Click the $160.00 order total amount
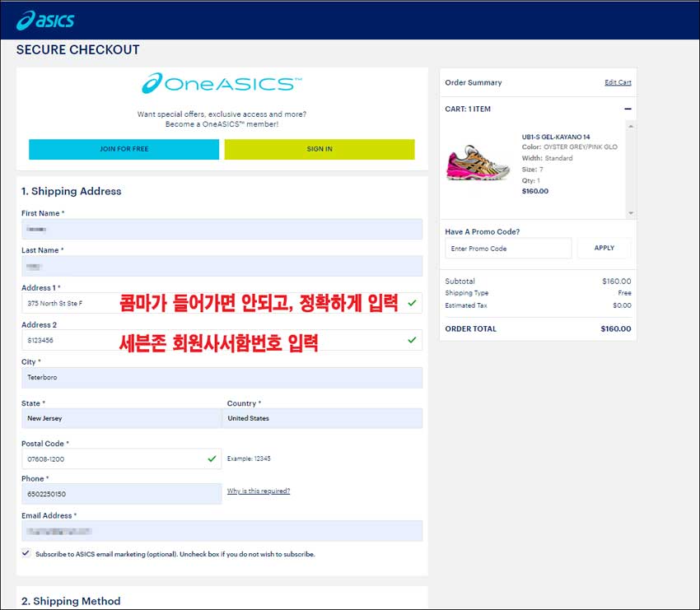The height and width of the screenshot is (610, 700). [616, 329]
